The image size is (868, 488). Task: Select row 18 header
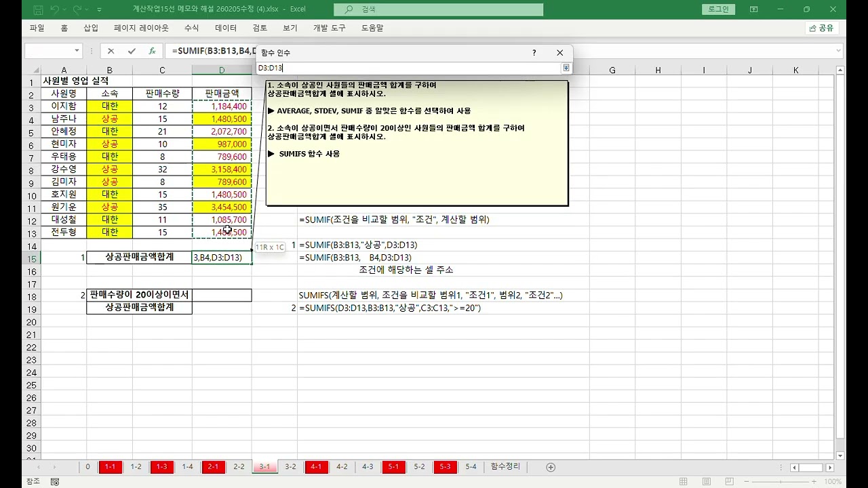point(31,296)
